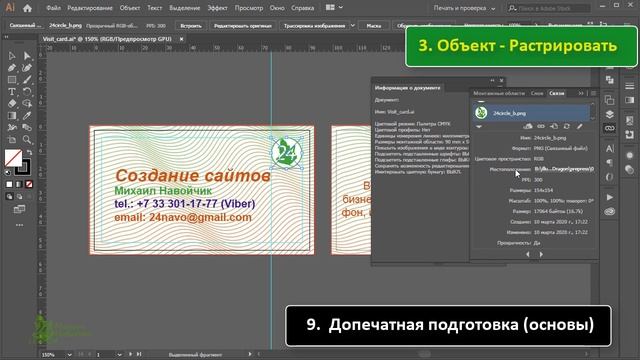Collapse Document Info panel double arrows
Screen dimensions: 640x360
coord(492,80)
